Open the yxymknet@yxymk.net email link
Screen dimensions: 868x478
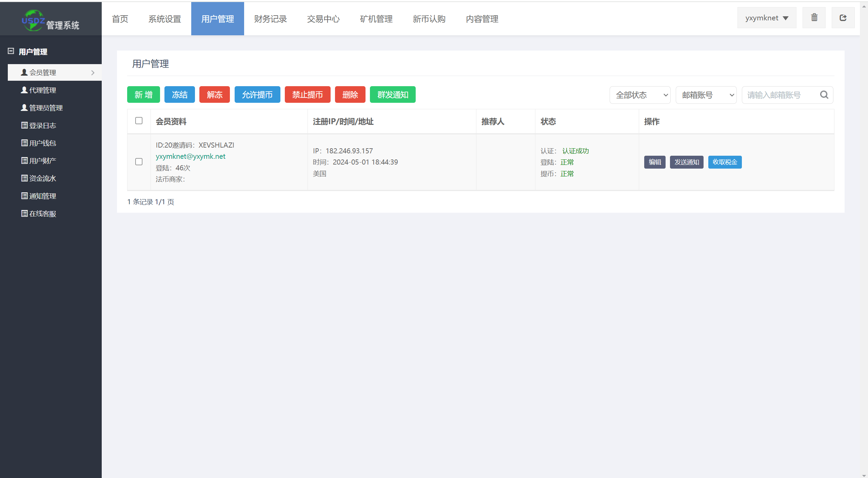[191, 156]
